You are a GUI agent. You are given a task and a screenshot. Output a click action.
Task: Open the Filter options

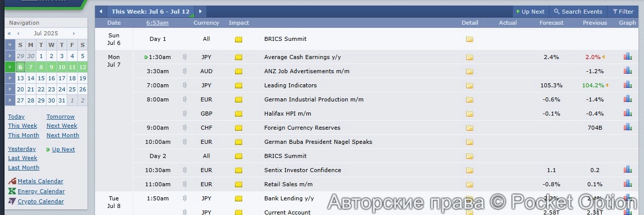pos(623,12)
